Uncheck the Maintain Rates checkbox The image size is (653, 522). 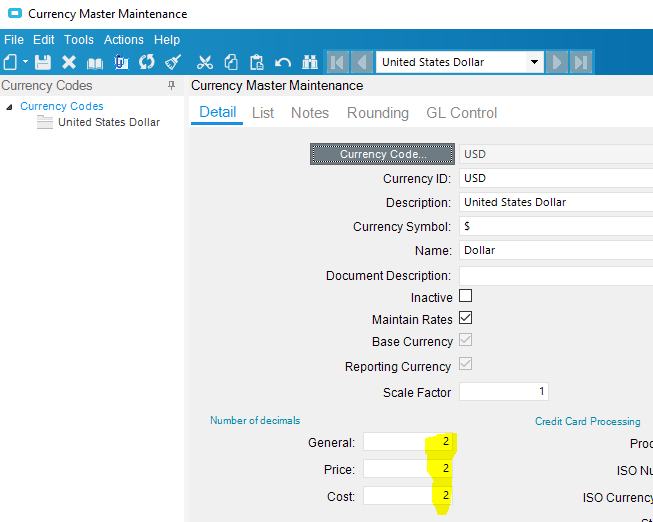tap(465, 319)
